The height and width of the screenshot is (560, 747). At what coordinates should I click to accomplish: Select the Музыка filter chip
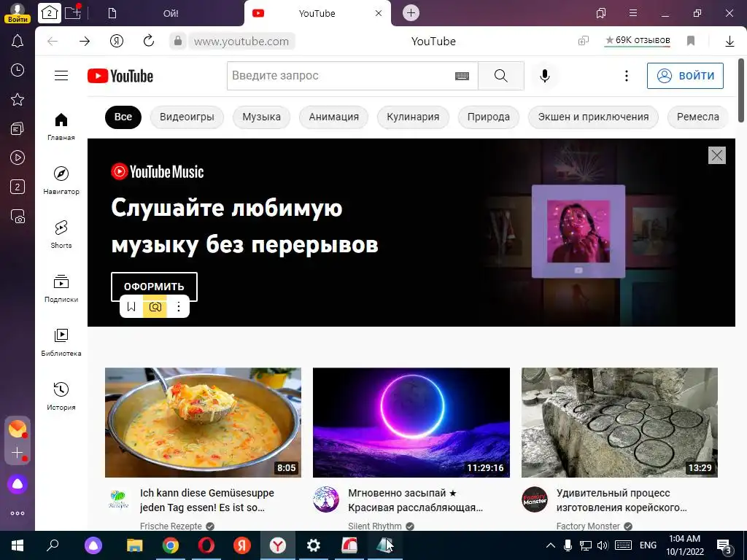coord(261,117)
